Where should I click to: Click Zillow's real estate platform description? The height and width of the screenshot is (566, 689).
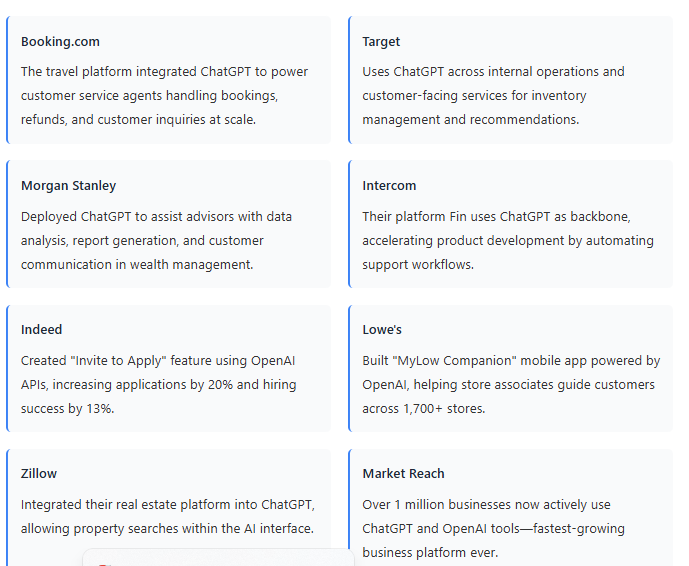[166, 516]
